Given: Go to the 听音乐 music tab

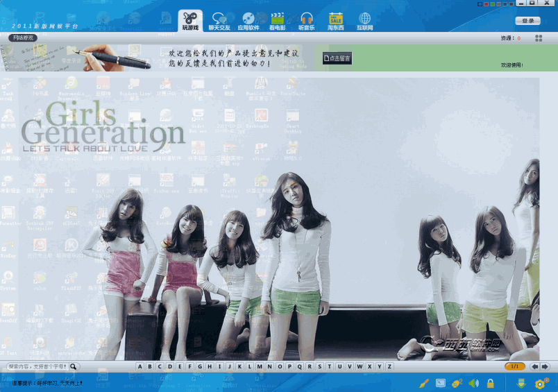Looking at the screenshot, I should [x=306, y=22].
